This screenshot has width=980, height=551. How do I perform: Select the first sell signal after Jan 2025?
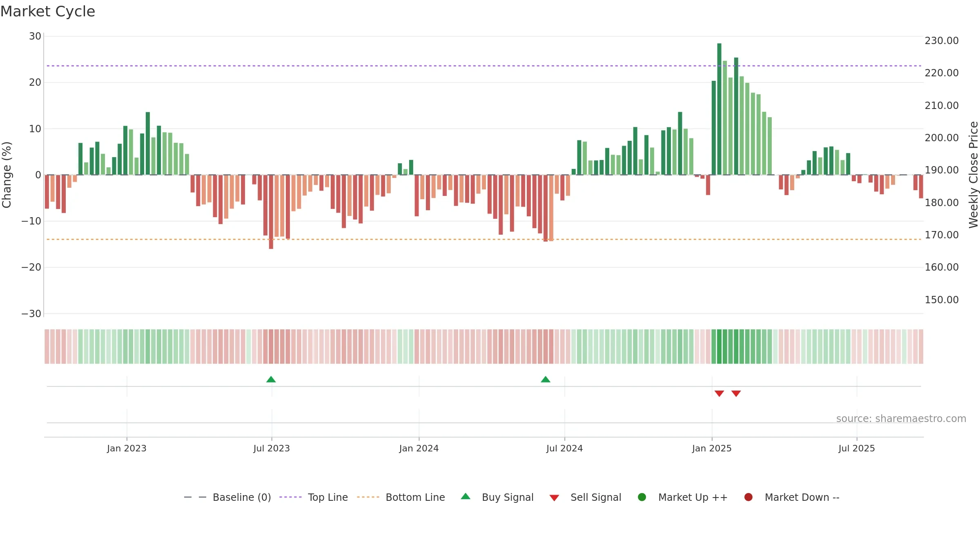click(x=719, y=393)
